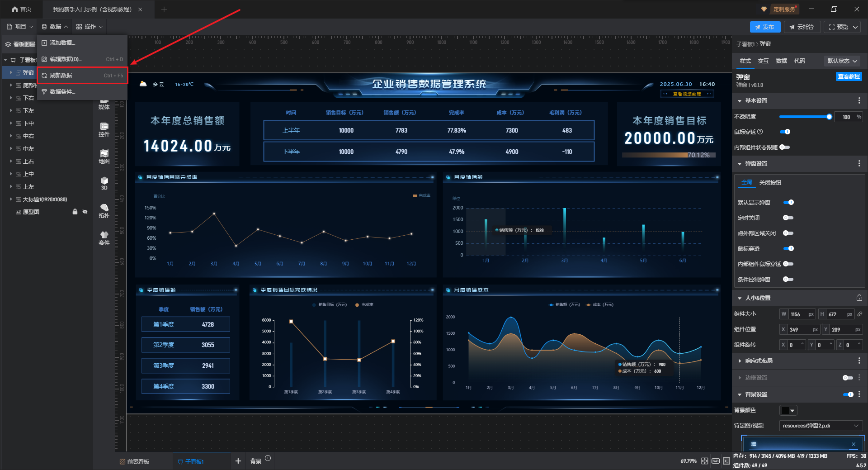The width and height of the screenshot is (868, 470).
Task: Open the 背景颜色 color swatch
Action: coord(788,410)
